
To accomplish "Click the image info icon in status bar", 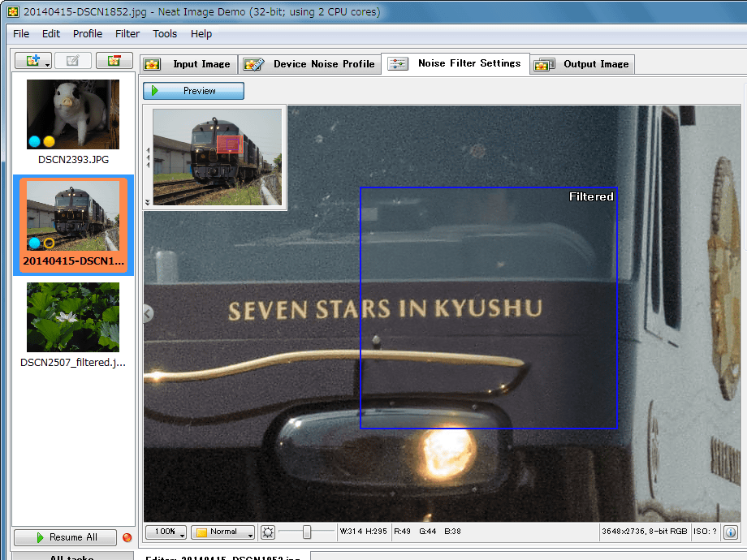I will click(731, 532).
